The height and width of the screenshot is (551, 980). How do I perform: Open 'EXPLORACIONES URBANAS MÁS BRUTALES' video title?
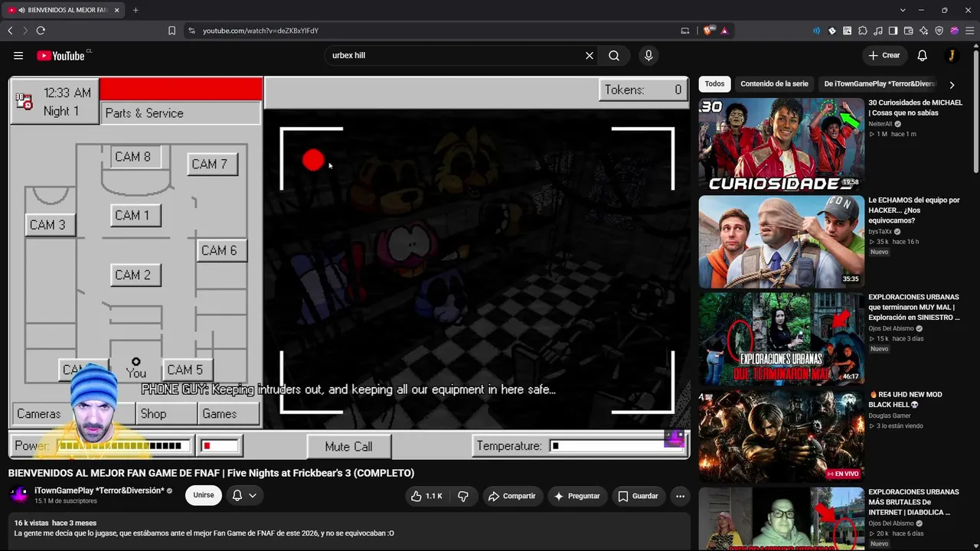coord(913,502)
